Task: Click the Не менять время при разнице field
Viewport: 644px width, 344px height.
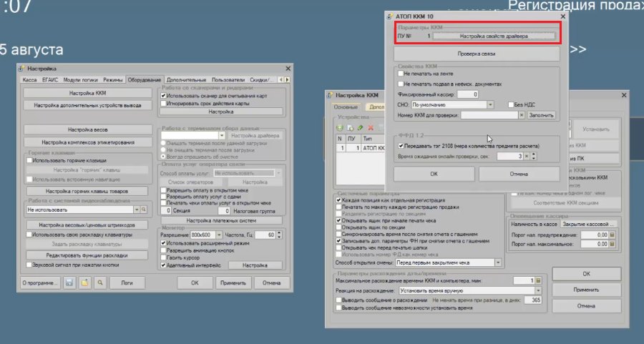Action: (x=532, y=300)
